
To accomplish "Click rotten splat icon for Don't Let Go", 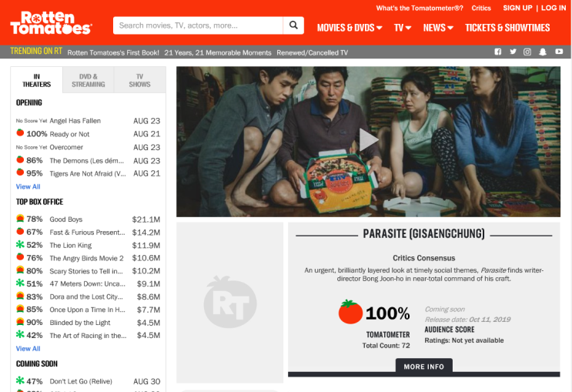I will [x=20, y=380].
